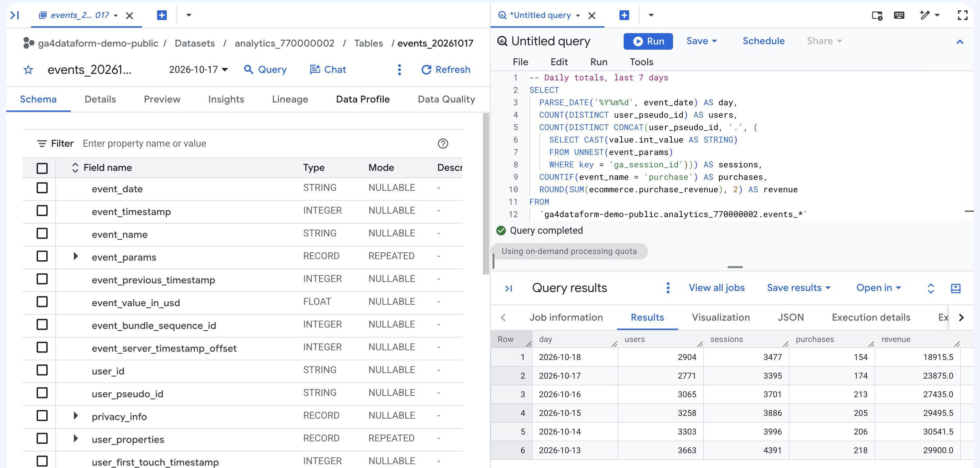The image size is (980, 468).
Task: Check the user_id field checkbox
Action: pyautogui.click(x=42, y=370)
